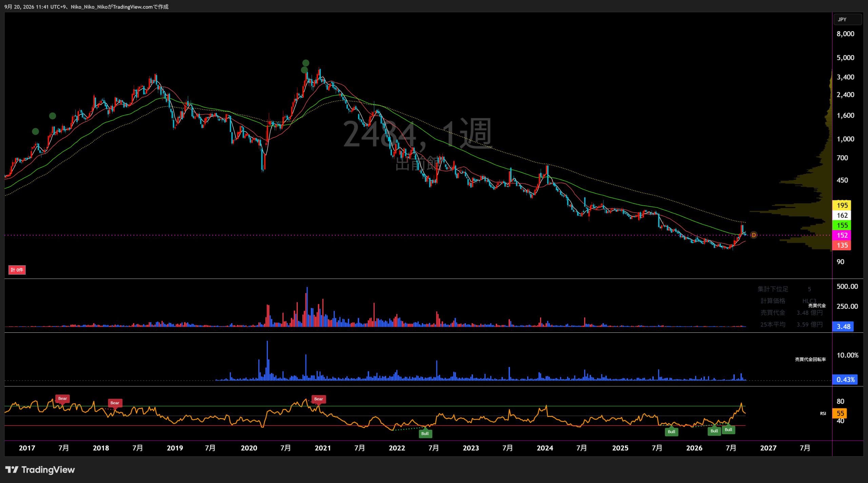
Task: Click the yellow 195 price label
Action: 842,205
